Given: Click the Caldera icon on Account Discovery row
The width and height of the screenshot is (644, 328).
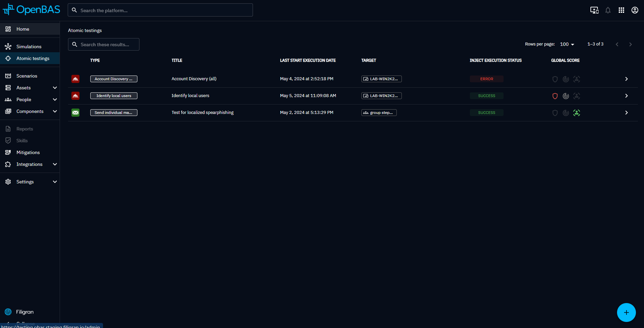Looking at the screenshot, I should click(x=75, y=79).
